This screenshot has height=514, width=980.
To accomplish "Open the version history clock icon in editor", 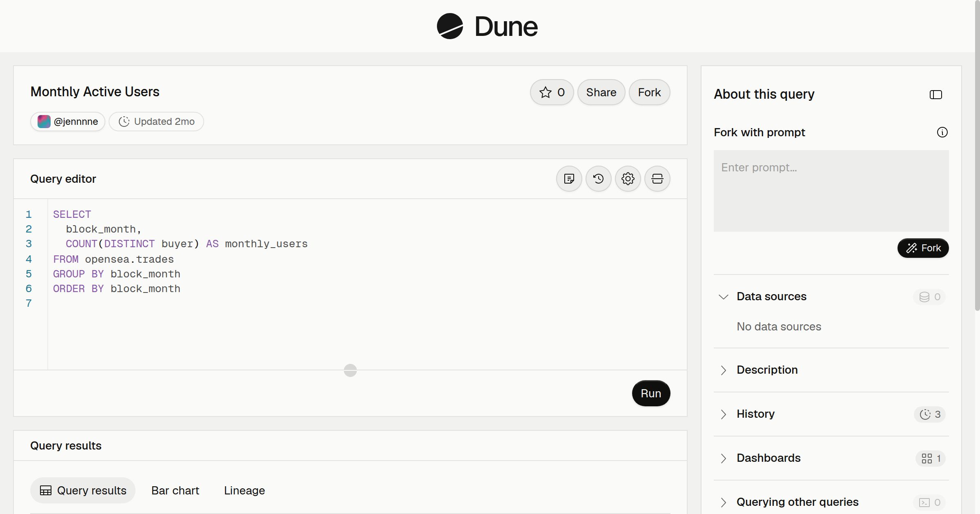I will [599, 179].
